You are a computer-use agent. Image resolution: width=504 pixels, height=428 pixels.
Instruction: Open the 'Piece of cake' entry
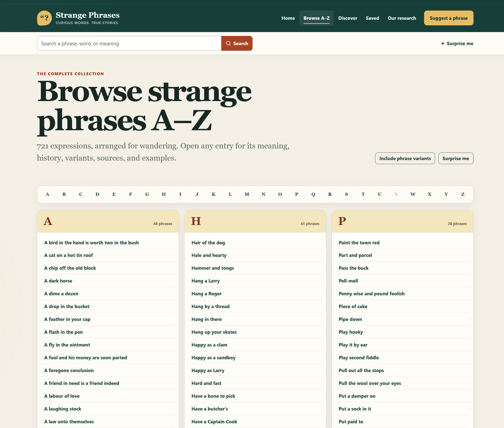click(x=402, y=307)
